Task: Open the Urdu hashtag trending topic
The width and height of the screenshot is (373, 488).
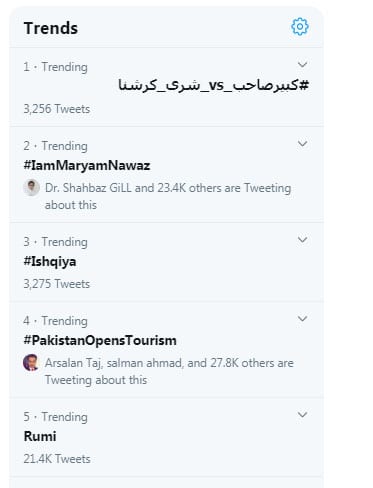Action: 214,85
